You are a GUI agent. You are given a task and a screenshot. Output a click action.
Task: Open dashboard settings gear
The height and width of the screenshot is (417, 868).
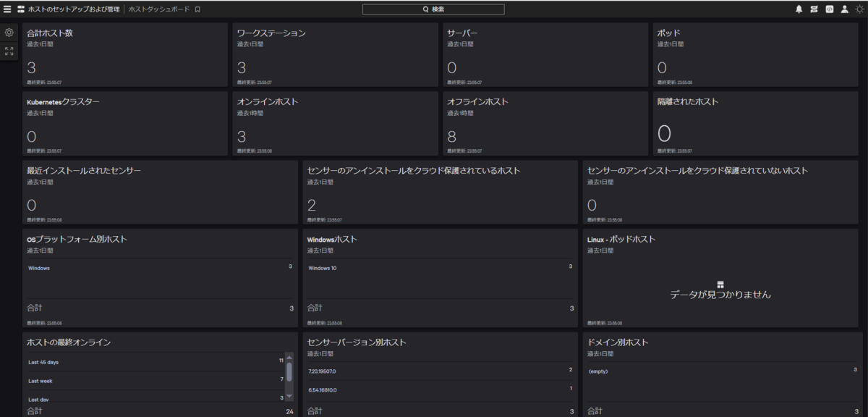click(x=9, y=33)
